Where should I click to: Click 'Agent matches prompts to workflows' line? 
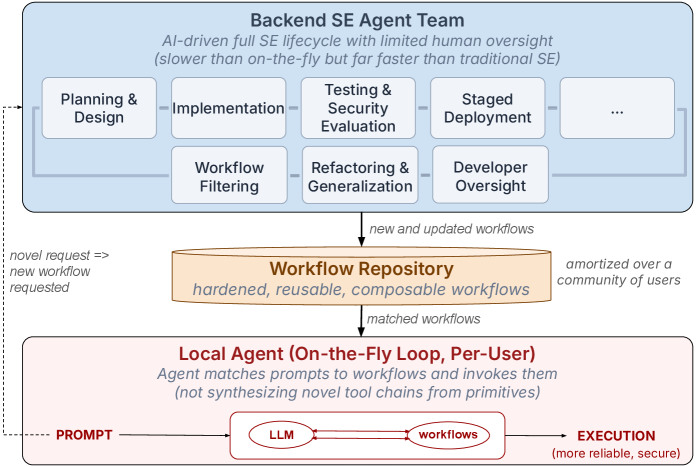point(357,374)
